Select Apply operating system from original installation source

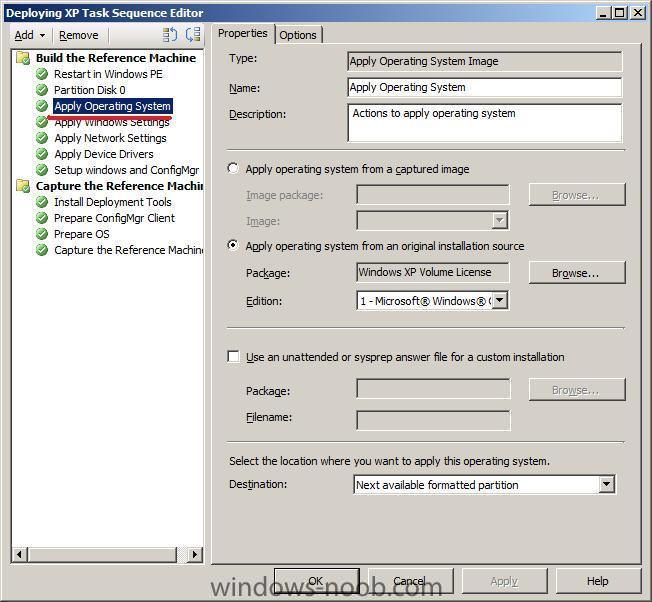pos(233,245)
